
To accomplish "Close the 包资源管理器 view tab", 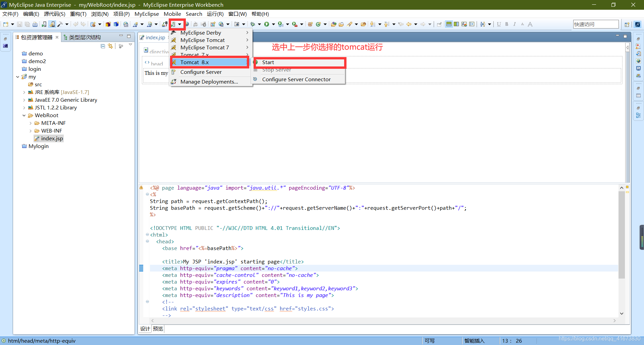I will (x=57, y=37).
